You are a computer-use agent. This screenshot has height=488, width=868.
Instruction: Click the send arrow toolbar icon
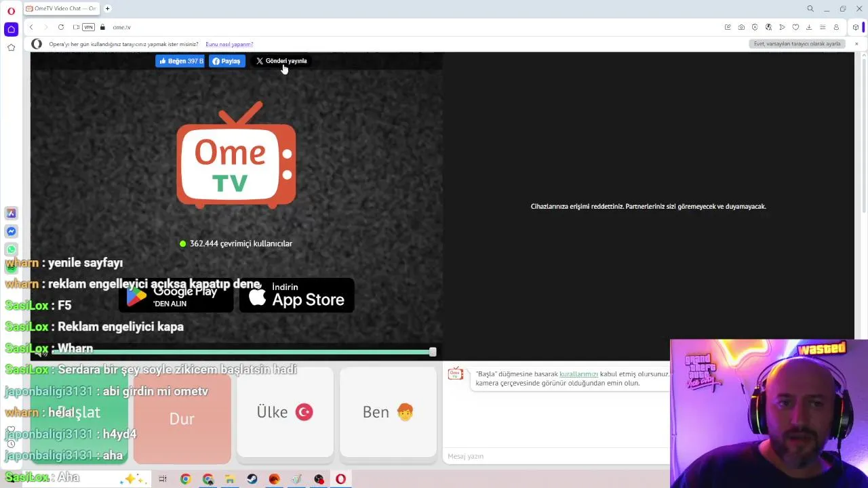pos(782,27)
